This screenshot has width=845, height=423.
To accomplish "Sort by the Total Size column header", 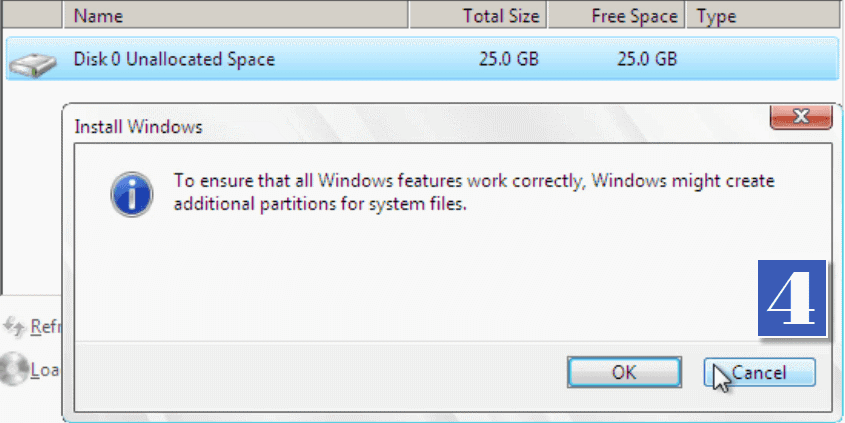I will tap(478, 16).
